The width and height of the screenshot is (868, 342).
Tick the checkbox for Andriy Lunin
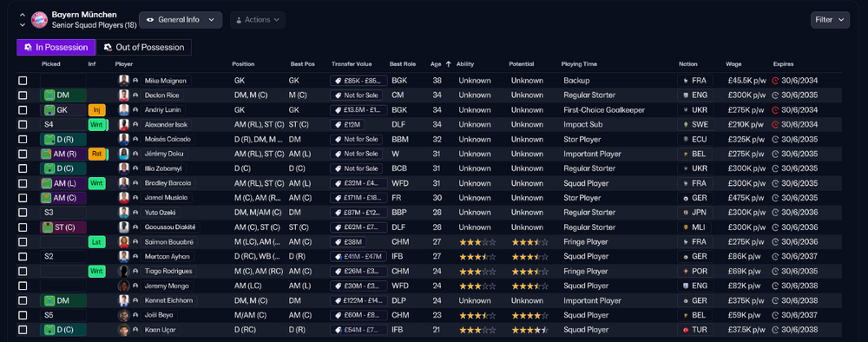tap(23, 110)
